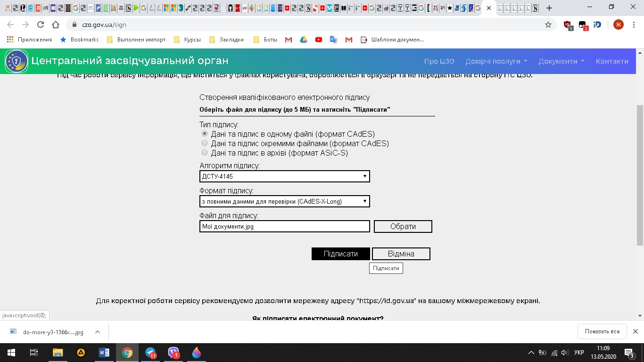This screenshot has height=362, width=644.
Task: Open Microsoft Word from the taskbar
Action: point(104,353)
